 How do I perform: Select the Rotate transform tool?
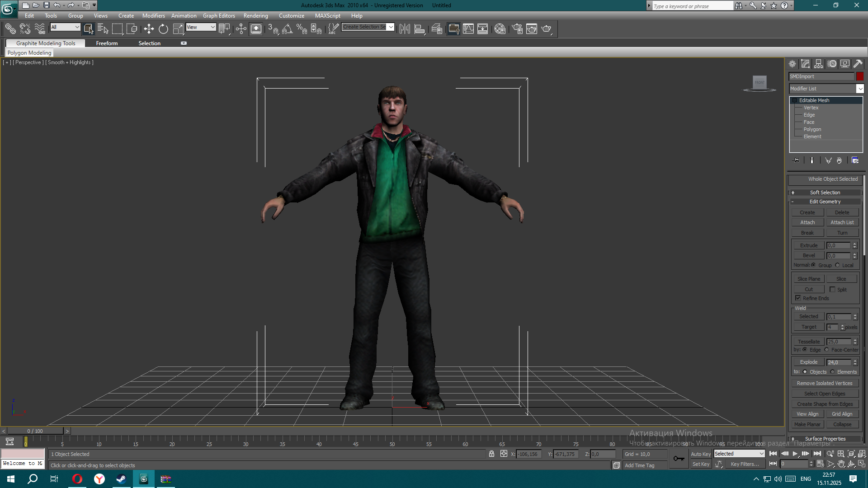click(x=163, y=29)
